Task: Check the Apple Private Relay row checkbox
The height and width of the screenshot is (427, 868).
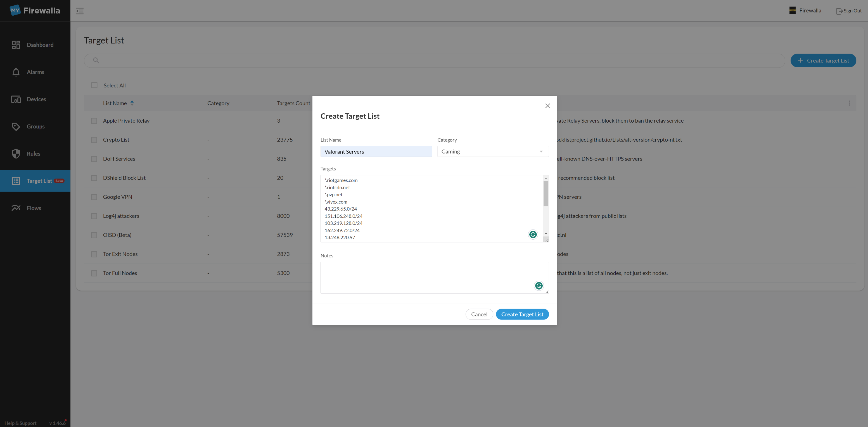Action: [x=94, y=121]
